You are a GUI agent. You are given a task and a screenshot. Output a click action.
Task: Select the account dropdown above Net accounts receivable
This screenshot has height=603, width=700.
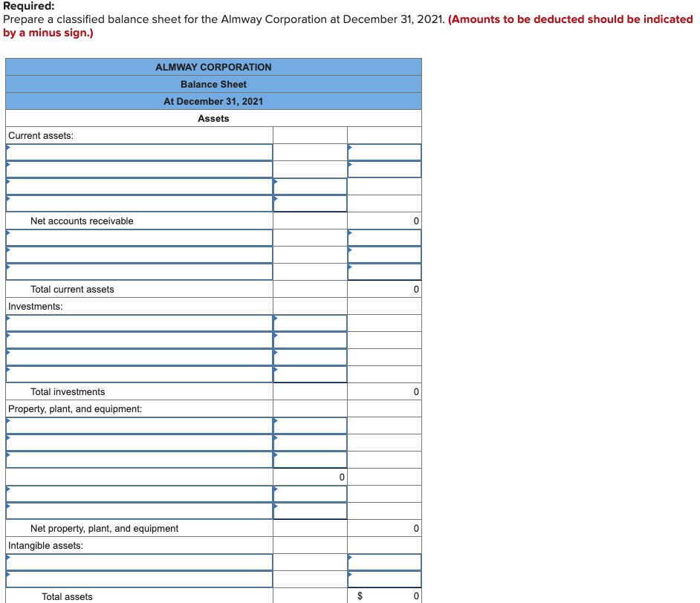tap(137, 203)
